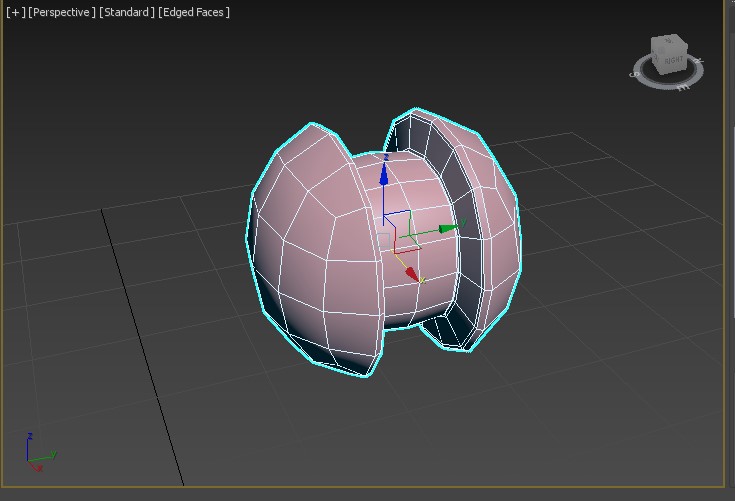Viewport: 735px width, 501px height.
Task: Click the small grey square at gizmo center
Action: click(385, 241)
